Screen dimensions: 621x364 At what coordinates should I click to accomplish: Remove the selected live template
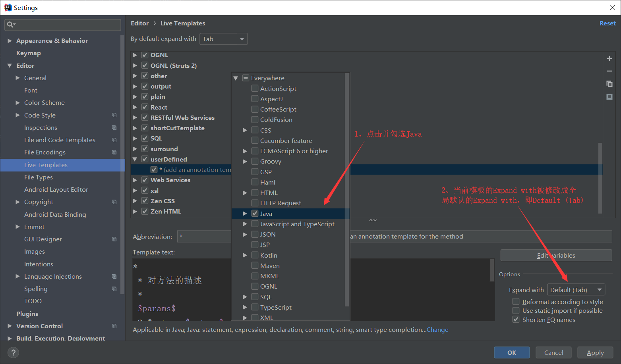click(x=609, y=71)
